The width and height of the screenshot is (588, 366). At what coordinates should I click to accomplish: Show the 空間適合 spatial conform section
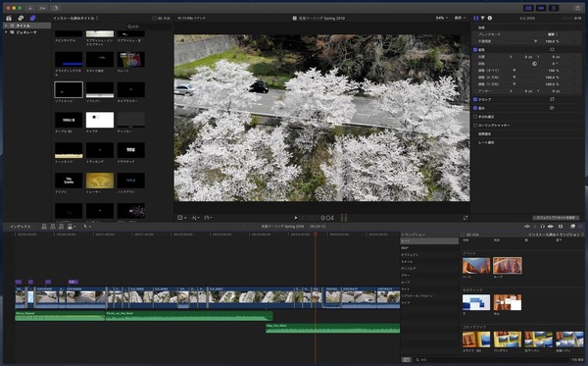pyautogui.click(x=484, y=134)
